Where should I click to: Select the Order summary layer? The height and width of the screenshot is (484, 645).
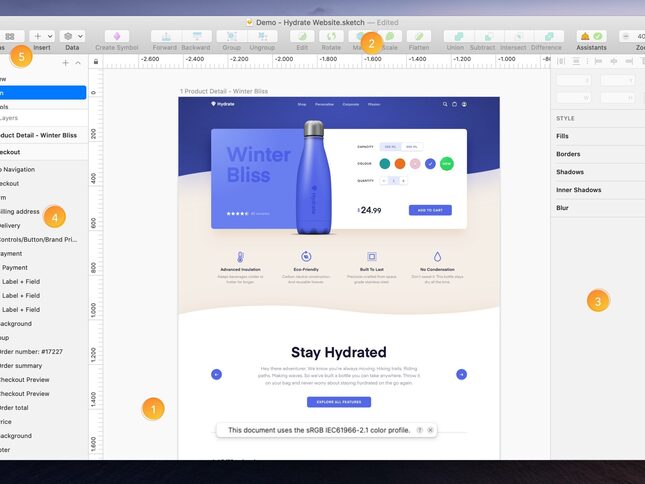[44, 366]
